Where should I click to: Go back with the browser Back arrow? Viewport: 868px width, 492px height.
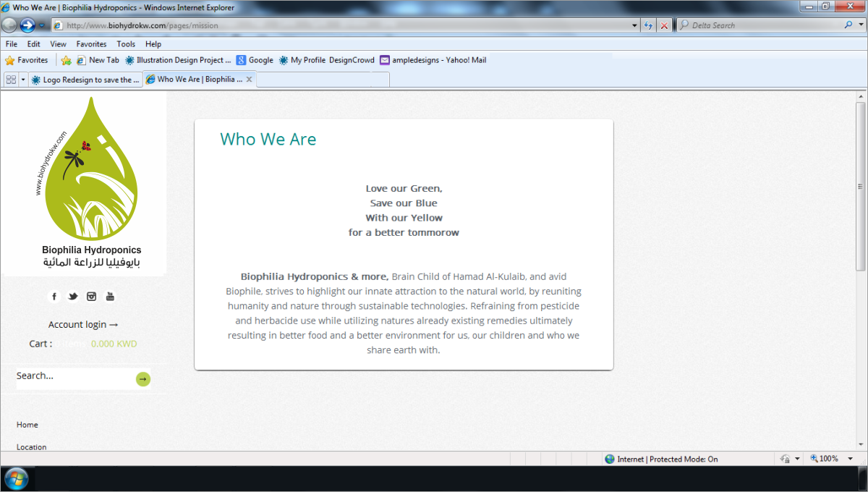pyautogui.click(x=9, y=25)
